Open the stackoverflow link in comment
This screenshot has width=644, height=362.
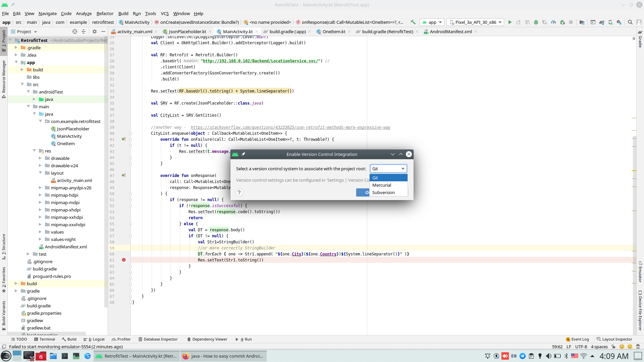click(290, 127)
